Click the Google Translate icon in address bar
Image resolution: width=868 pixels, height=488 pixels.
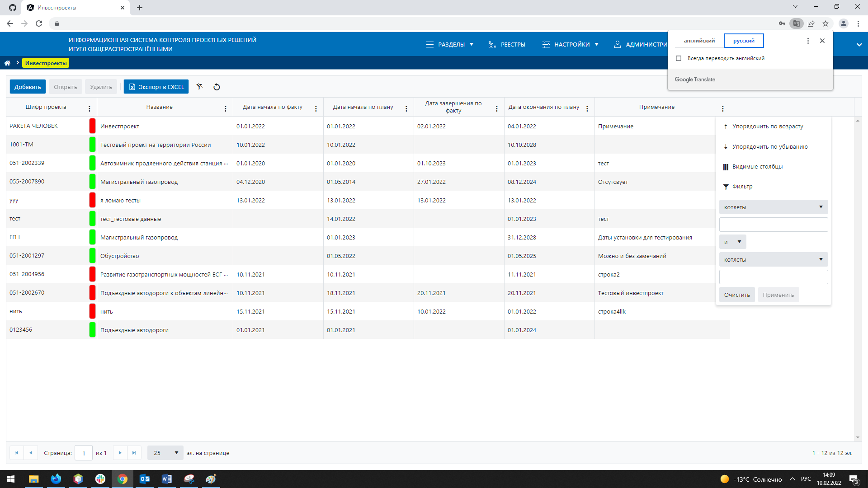tap(796, 23)
